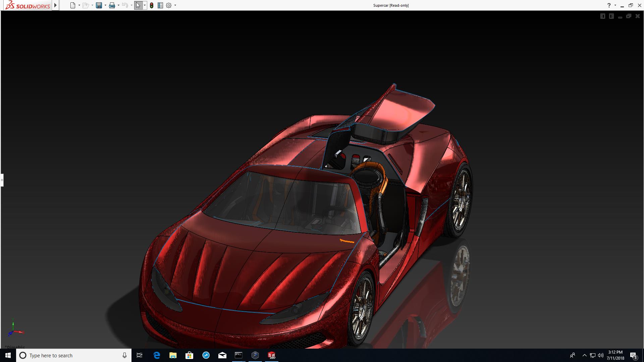Click the Select arrow cursor tool
The image size is (644, 362).
(x=138, y=5)
